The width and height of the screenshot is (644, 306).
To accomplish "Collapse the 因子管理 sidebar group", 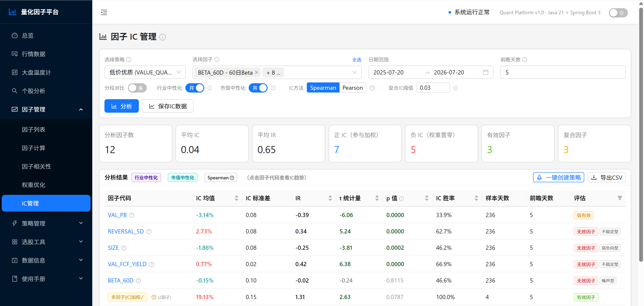I will pos(46,109).
